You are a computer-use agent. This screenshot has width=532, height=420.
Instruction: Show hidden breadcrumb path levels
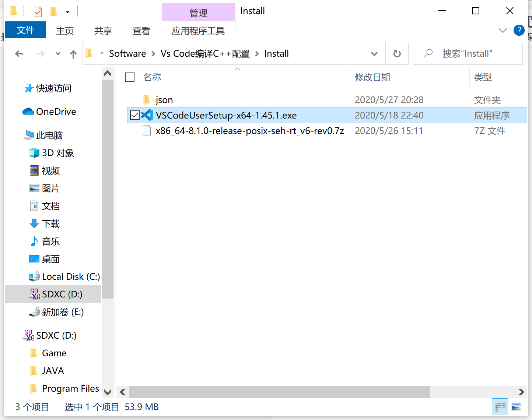[102, 54]
